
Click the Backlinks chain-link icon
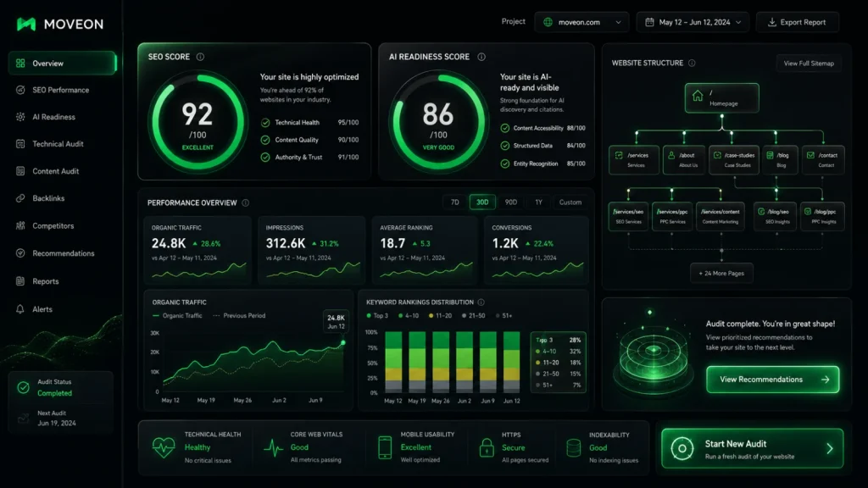click(20, 198)
